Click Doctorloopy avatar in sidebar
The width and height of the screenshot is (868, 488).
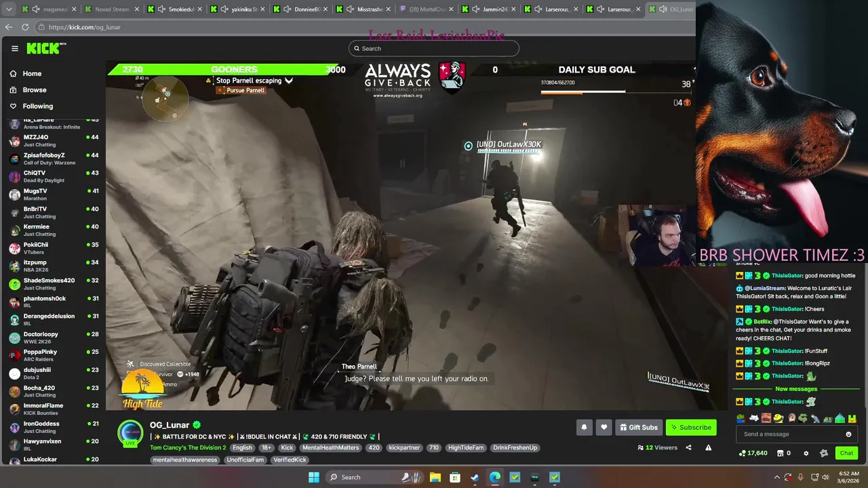point(14,338)
